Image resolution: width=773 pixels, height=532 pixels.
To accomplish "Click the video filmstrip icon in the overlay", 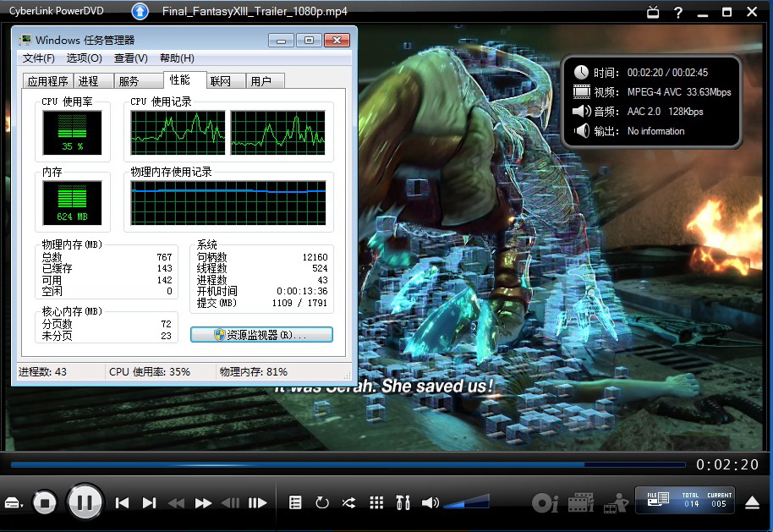I will [581, 91].
